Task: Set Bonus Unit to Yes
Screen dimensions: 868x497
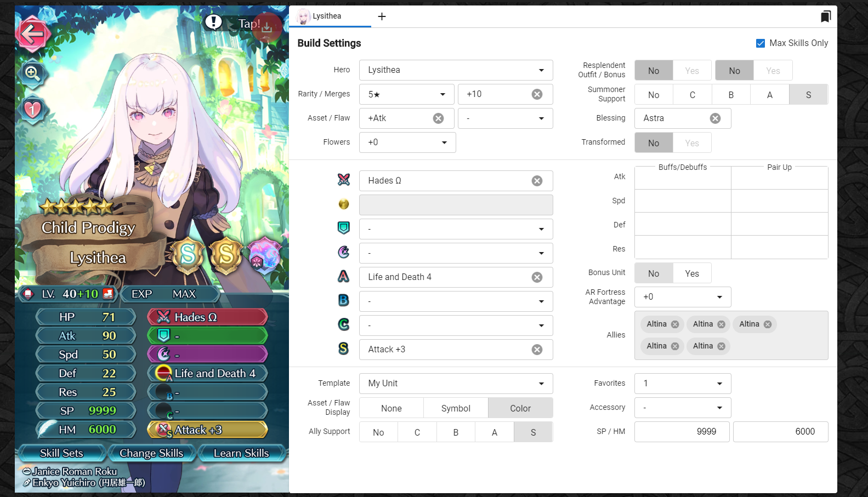Action: [692, 273]
